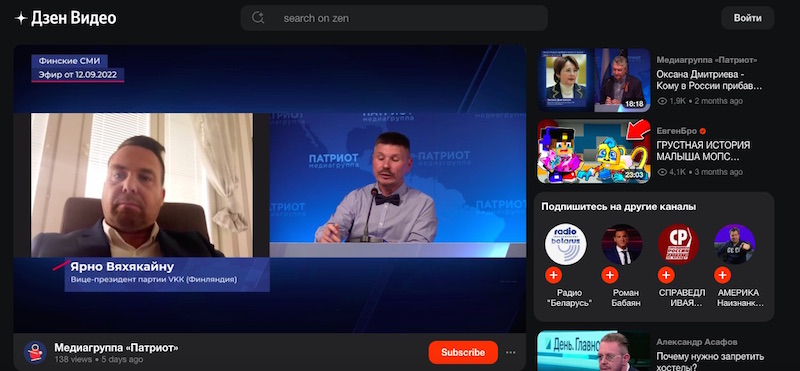
Task: Open the three-dot video options menu
Action: click(511, 352)
